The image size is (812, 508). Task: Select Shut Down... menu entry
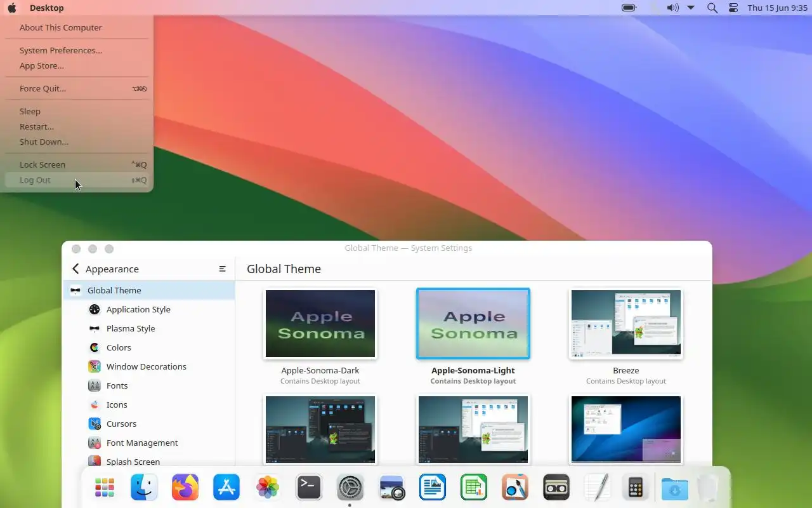pyautogui.click(x=77, y=142)
